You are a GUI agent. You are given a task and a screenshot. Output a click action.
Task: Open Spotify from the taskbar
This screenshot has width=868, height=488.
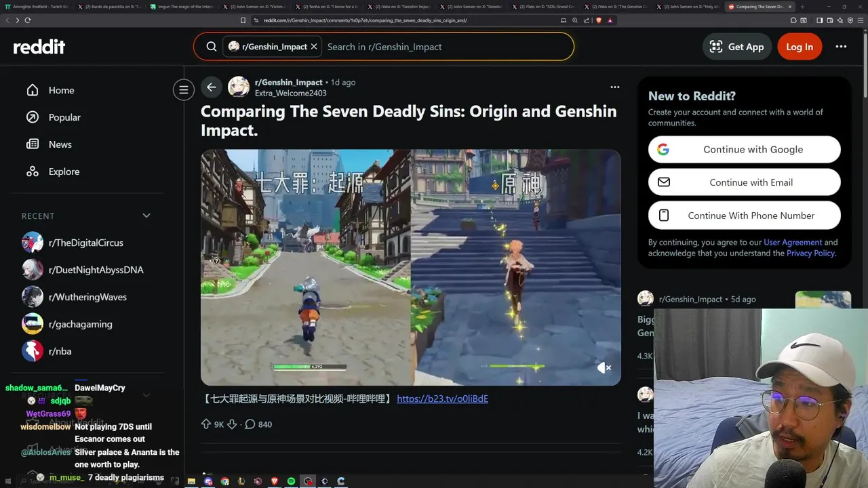[x=291, y=481]
